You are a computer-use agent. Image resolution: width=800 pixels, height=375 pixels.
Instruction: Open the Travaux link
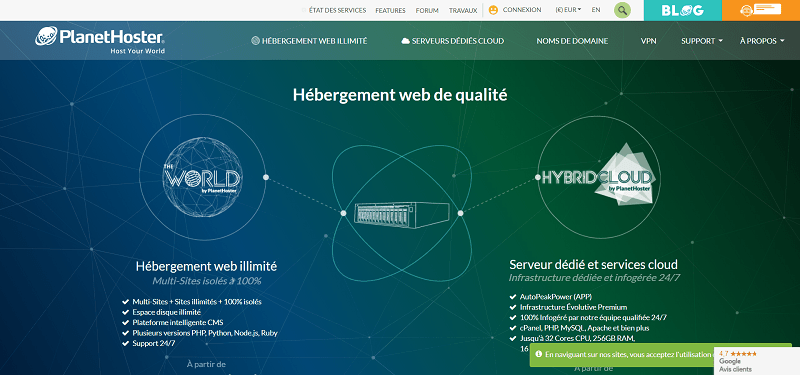click(x=463, y=10)
